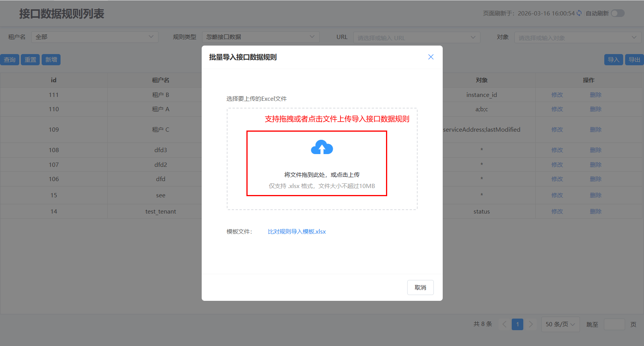Open the 规则类型 rule type dropdown

pyautogui.click(x=260, y=37)
